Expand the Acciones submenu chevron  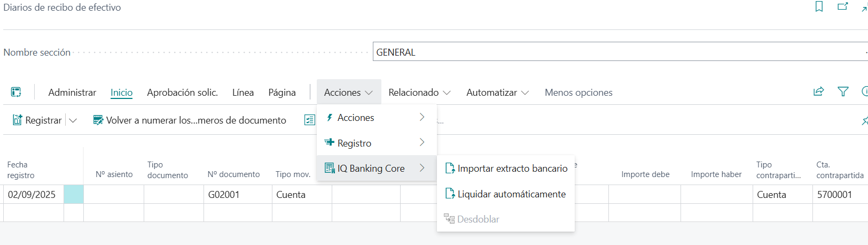[x=422, y=117]
